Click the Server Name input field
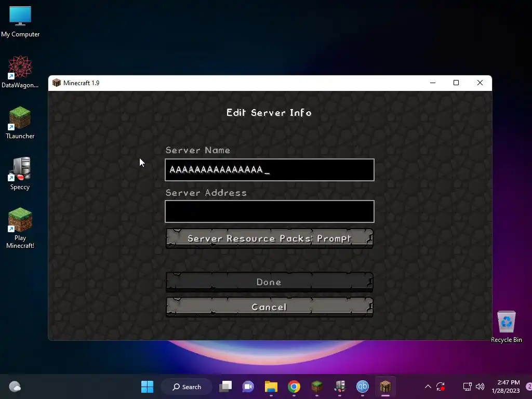Viewport: 532px width, 399px height. (270, 170)
